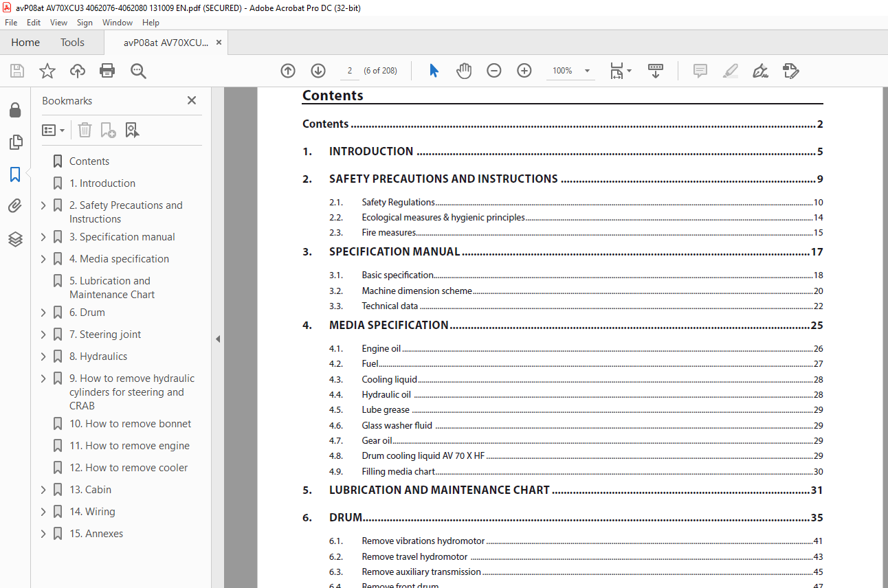The width and height of the screenshot is (888, 588).
Task: Open the find text magnifier icon
Action: 138,71
